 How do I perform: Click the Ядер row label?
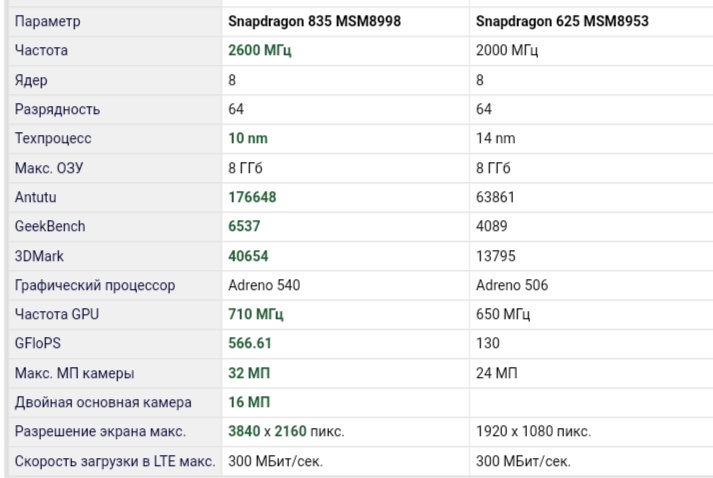[x=31, y=80]
